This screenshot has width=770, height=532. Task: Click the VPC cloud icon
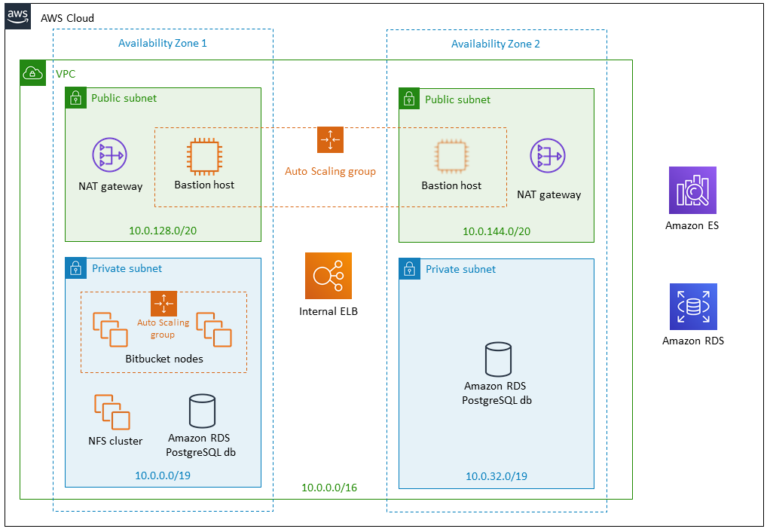tap(32, 72)
